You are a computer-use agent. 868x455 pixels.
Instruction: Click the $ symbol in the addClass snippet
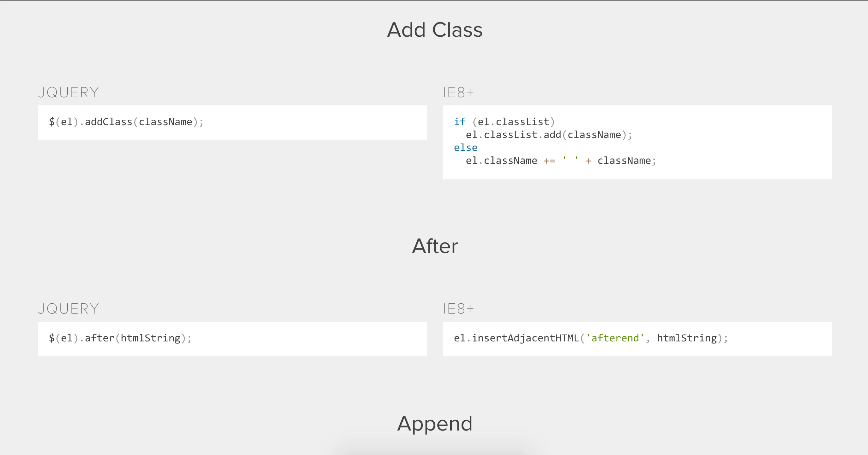point(52,122)
